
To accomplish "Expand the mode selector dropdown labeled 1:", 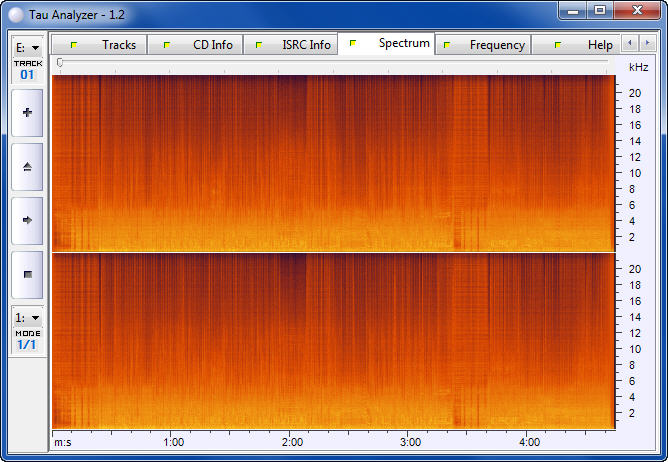I will [27, 317].
